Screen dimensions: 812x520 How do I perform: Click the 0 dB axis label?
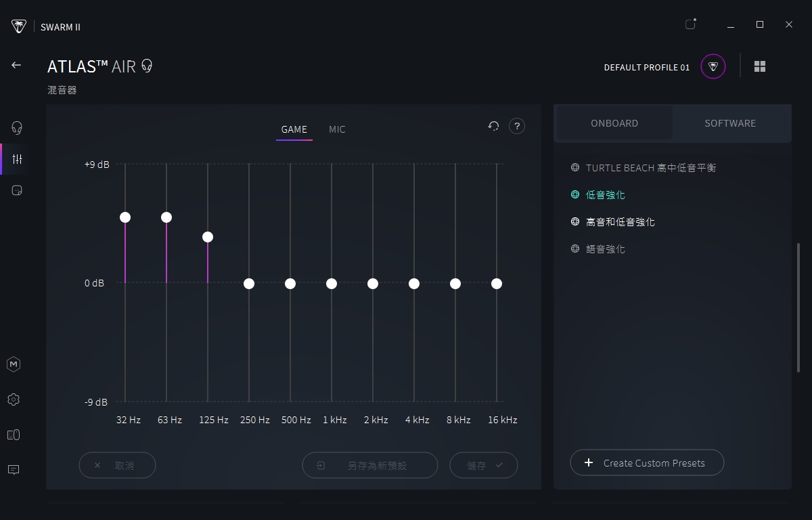click(x=95, y=283)
